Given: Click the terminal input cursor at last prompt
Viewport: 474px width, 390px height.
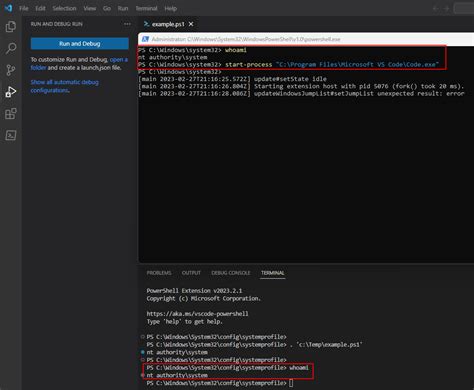Looking at the screenshot, I should pos(291,383).
